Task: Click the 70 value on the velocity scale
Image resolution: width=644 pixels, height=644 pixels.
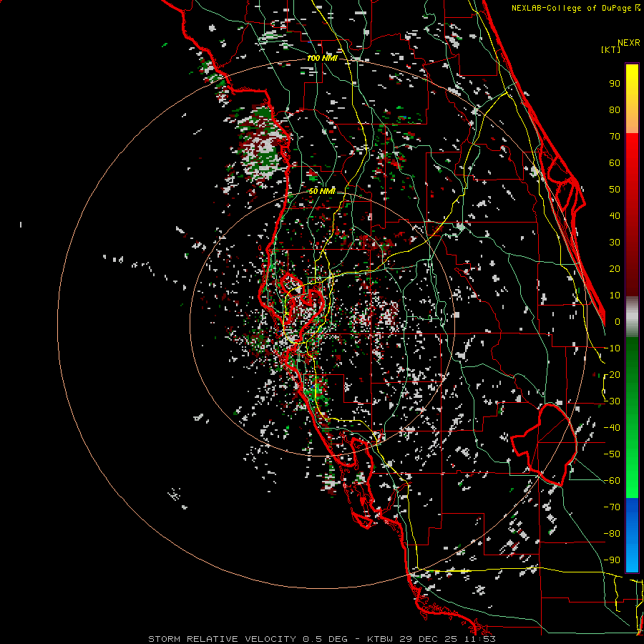Action: pyautogui.click(x=615, y=137)
